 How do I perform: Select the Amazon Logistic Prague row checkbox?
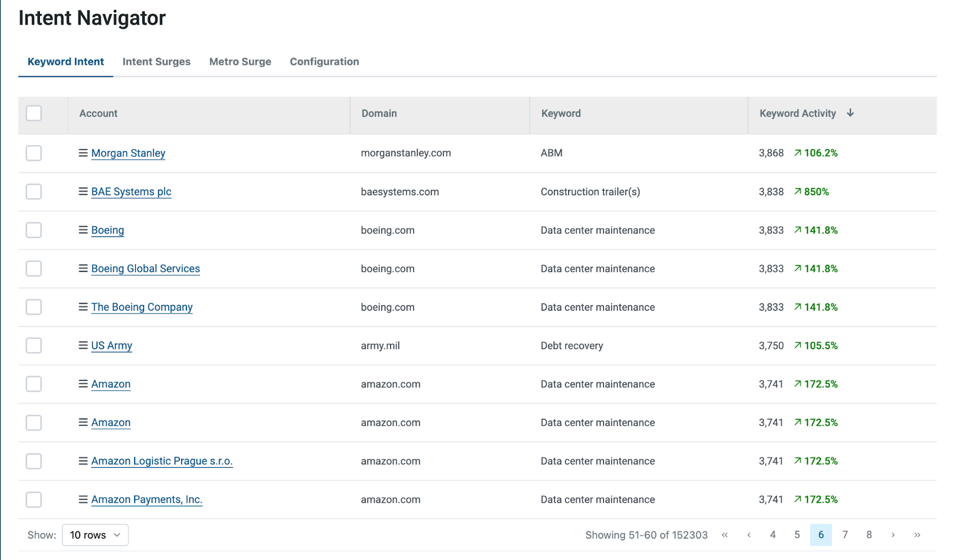34,461
